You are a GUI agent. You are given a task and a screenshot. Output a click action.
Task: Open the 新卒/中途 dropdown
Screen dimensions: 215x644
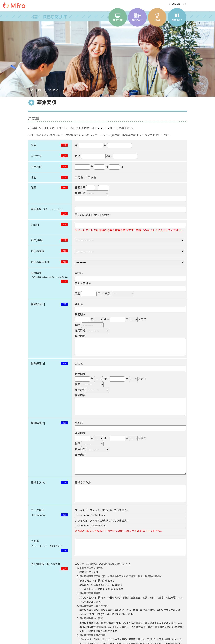pyautogui.click(x=129, y=241)
